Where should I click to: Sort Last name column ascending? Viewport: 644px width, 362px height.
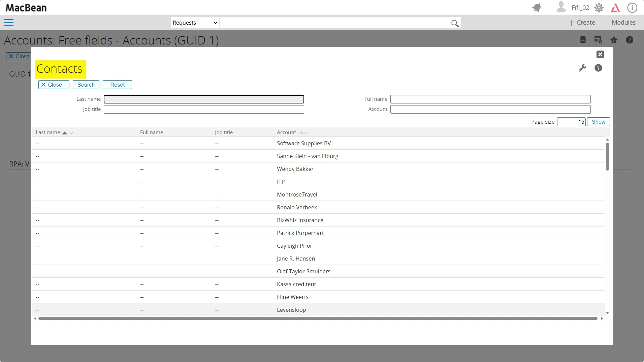[64, 133]
